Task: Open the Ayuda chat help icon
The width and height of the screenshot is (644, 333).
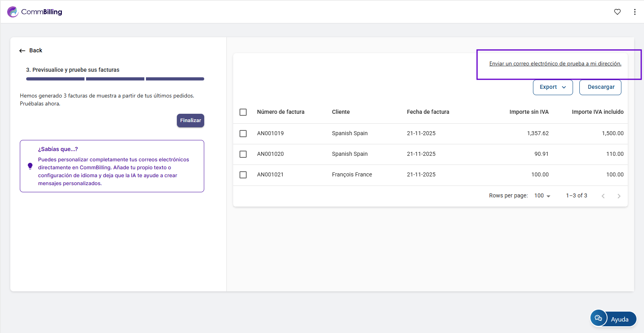Action: (x=598, y=318)
